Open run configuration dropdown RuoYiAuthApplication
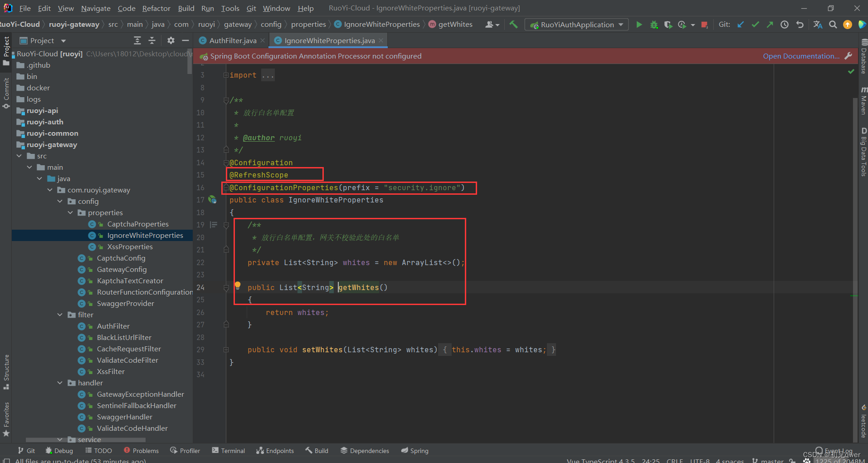 click(x=576, y=25)
